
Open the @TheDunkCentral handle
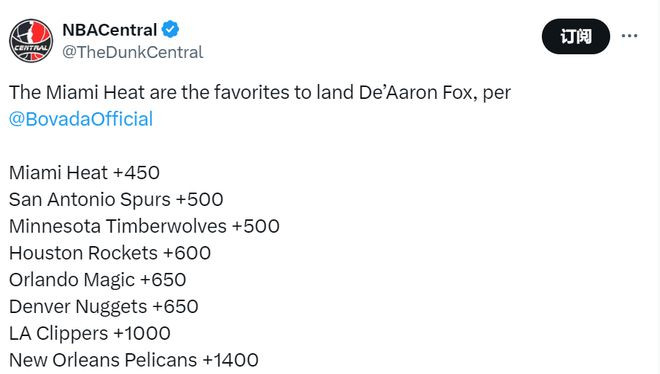coord(133,52)
